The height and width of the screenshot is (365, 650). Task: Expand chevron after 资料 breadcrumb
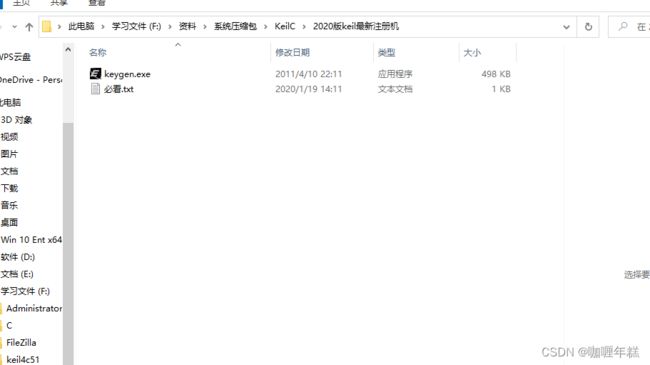(x=205, y=27)
